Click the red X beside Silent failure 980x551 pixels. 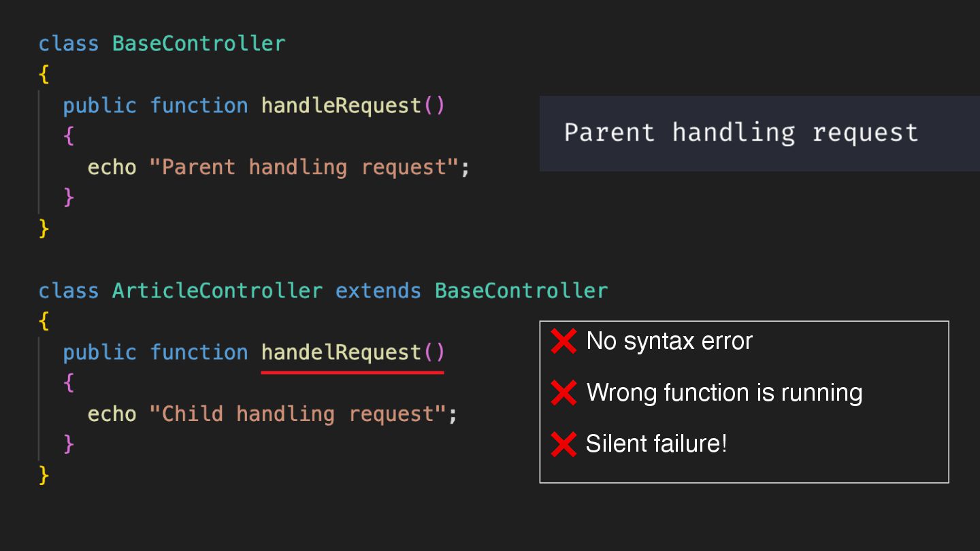pyautogui.click(x=563, y=444)
